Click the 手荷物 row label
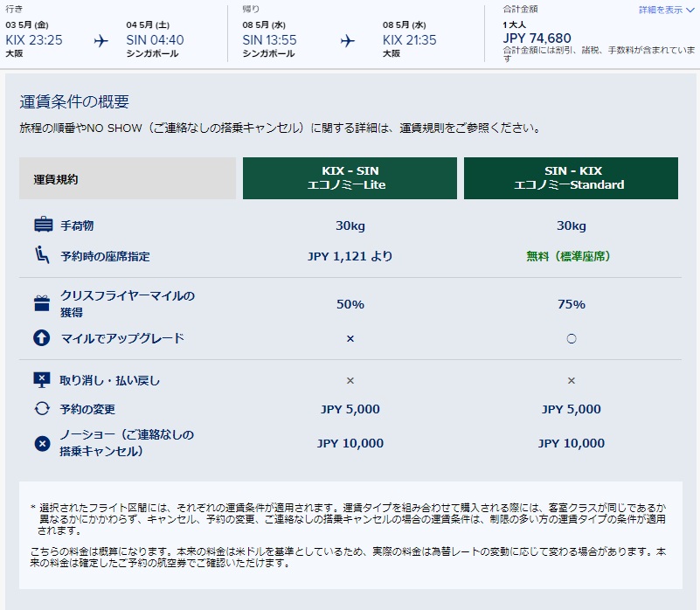 77,225
